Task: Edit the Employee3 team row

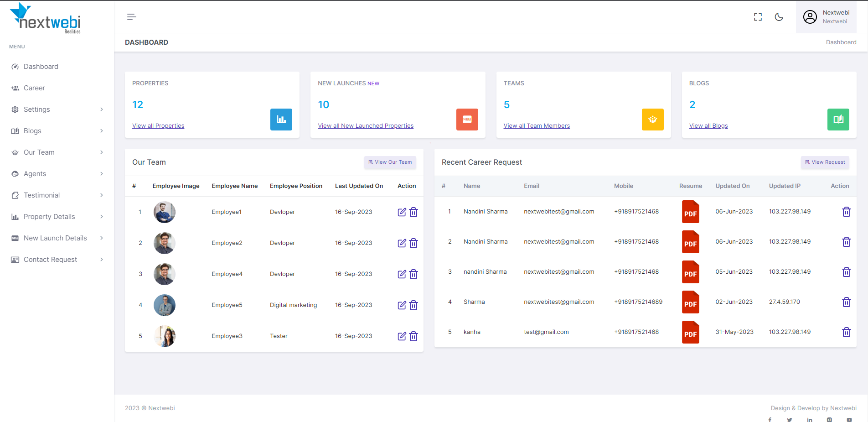Action: click(402, 336)
